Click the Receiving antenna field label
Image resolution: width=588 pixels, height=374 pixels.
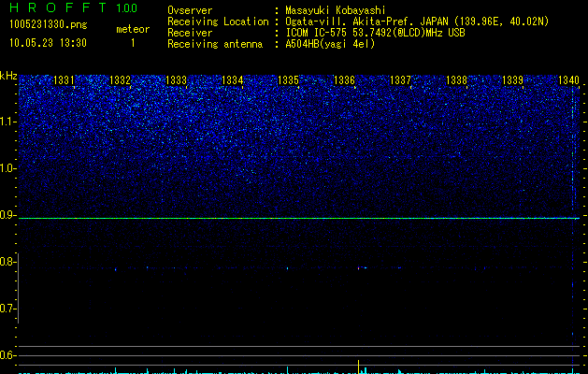pyautogui.click(x=215, y=44)
